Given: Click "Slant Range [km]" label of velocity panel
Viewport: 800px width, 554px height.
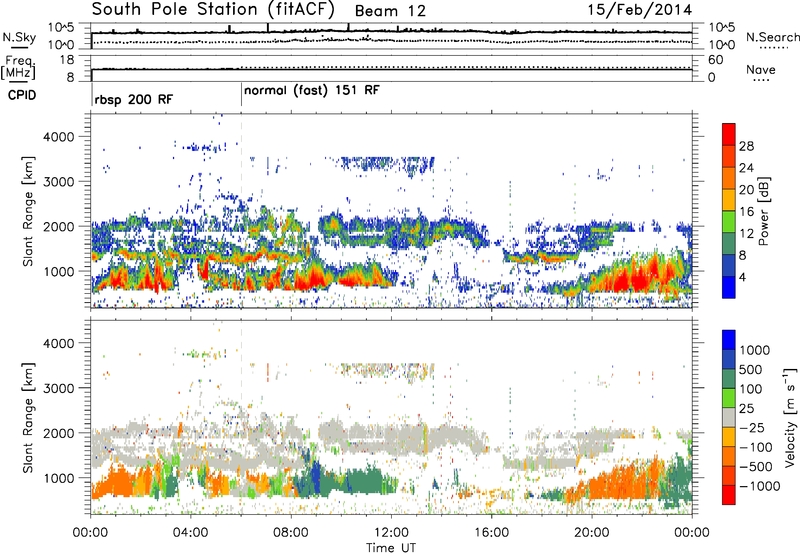Looking at the screenshot, I should click(28, 418).
